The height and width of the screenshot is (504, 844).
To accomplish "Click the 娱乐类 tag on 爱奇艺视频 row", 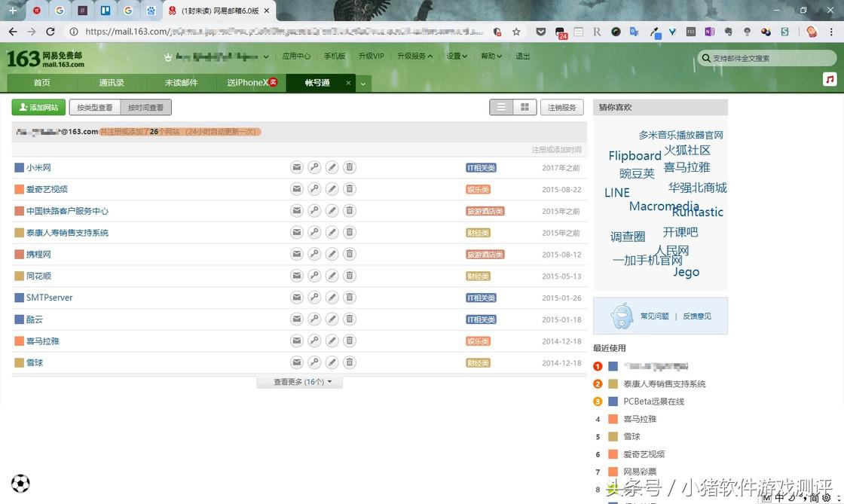I will (x=478, y=189).
